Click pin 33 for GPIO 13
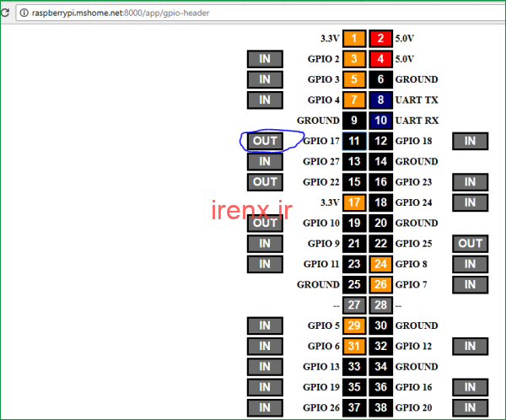 [354, 367]
